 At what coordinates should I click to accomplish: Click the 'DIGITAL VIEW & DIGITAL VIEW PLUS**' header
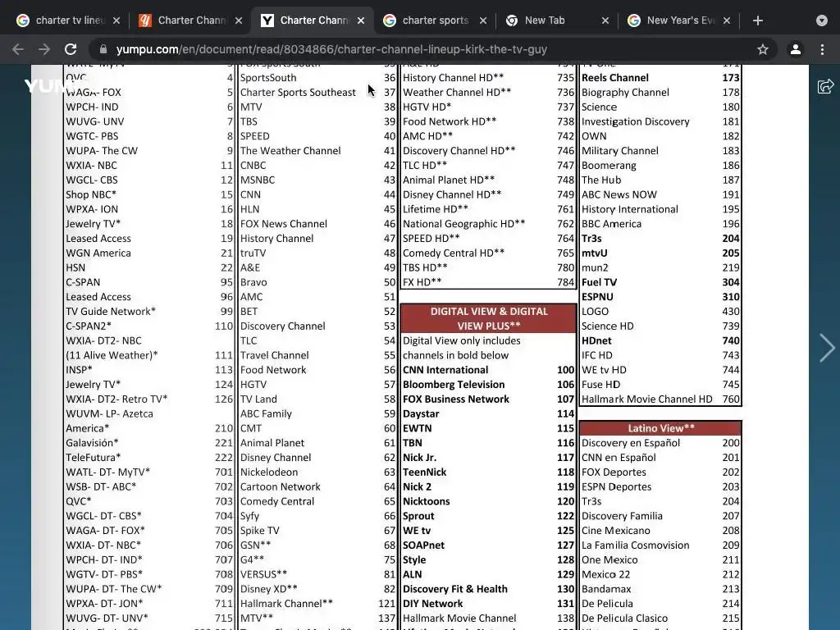[x=489, y=318]
